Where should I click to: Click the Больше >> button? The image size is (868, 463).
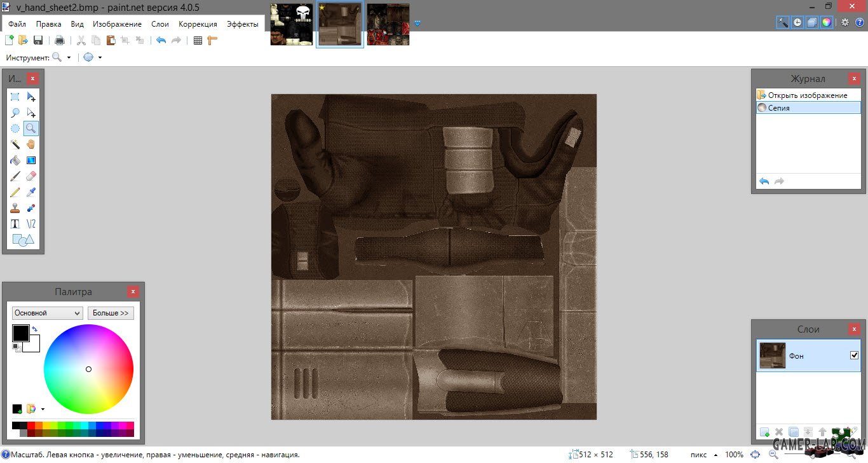pos(111,313)
